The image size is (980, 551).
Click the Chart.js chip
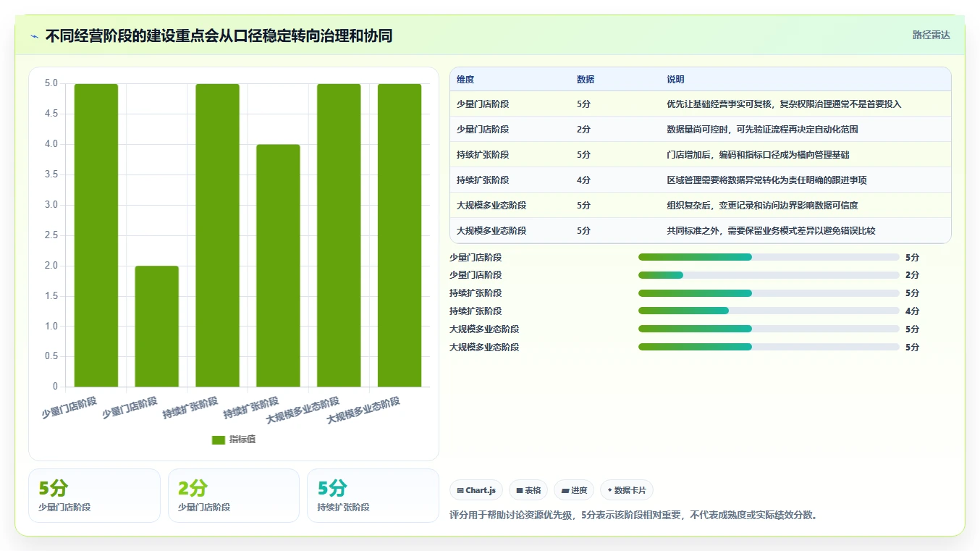tap(476, 490)
